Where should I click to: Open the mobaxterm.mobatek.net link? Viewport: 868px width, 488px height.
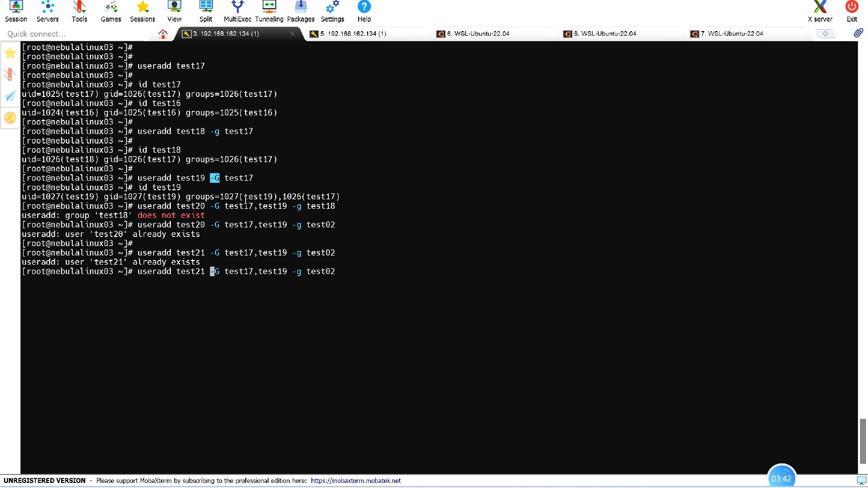(356, 480)
